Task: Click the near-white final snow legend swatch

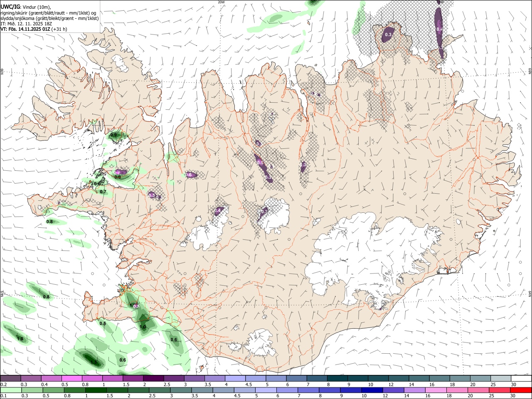Action: (x=521, y=379)
